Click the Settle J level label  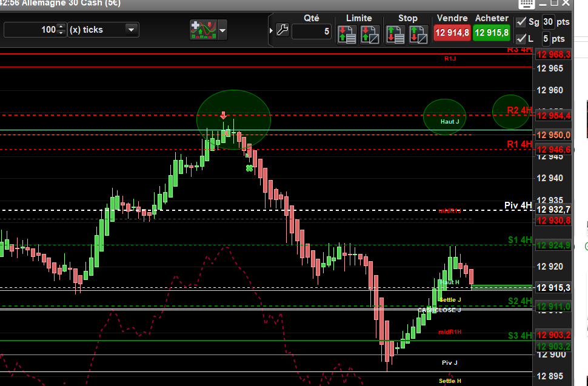pos(450,300)
